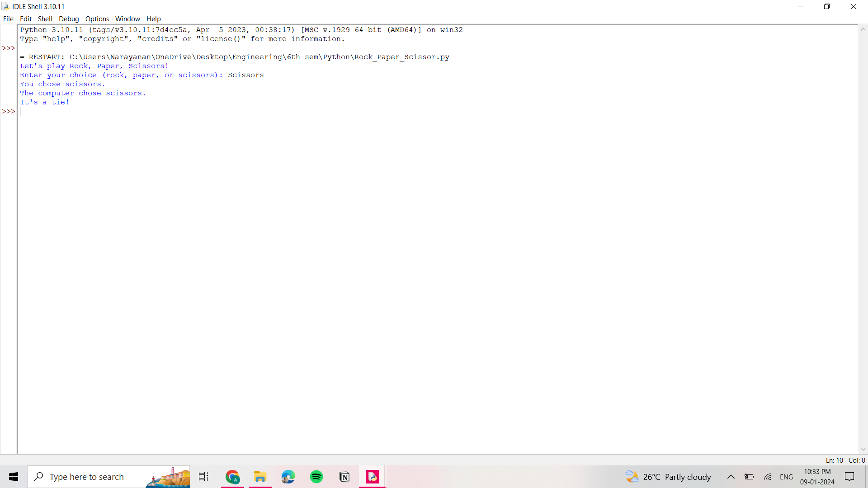Click the scrollbar down arrow
Screen dimensions: 868x488
(x=863, y=450)
